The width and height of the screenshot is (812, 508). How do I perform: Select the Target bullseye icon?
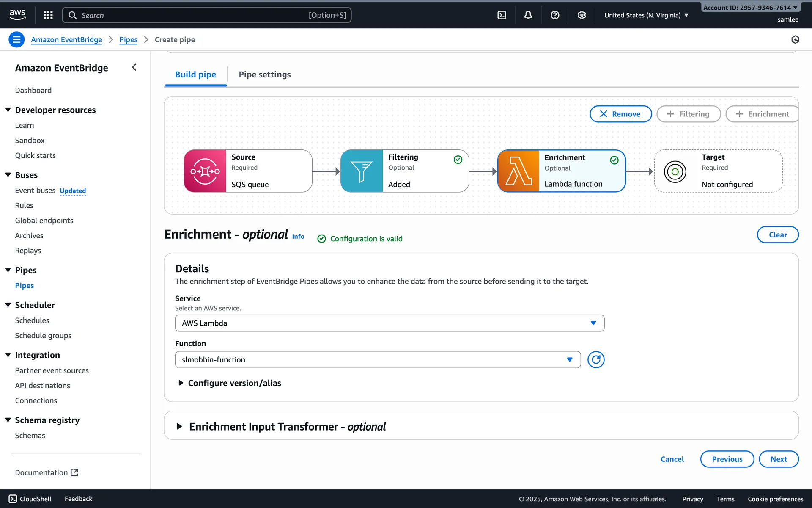click(675, 171)
